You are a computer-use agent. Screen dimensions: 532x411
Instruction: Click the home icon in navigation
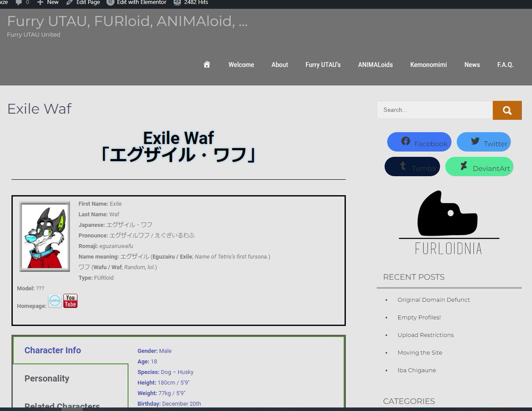click(207, 64)
